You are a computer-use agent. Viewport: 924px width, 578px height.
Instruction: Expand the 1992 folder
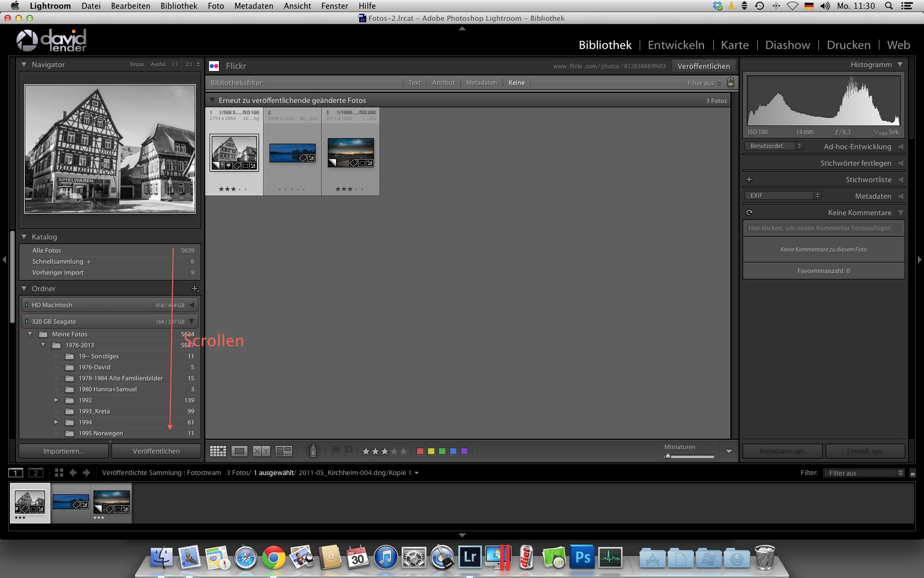(56, 400)
